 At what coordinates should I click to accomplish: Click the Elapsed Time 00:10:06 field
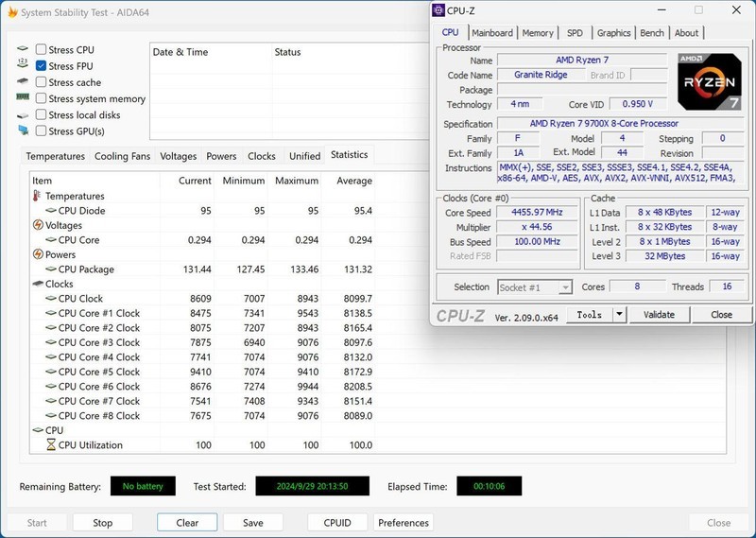coord(489,486)
